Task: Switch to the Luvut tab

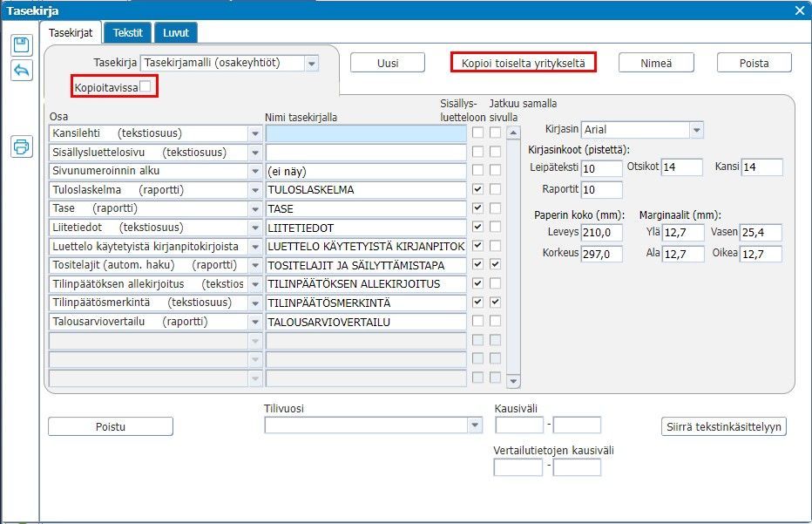Action: pyautogui.click(x=176, y=32)
